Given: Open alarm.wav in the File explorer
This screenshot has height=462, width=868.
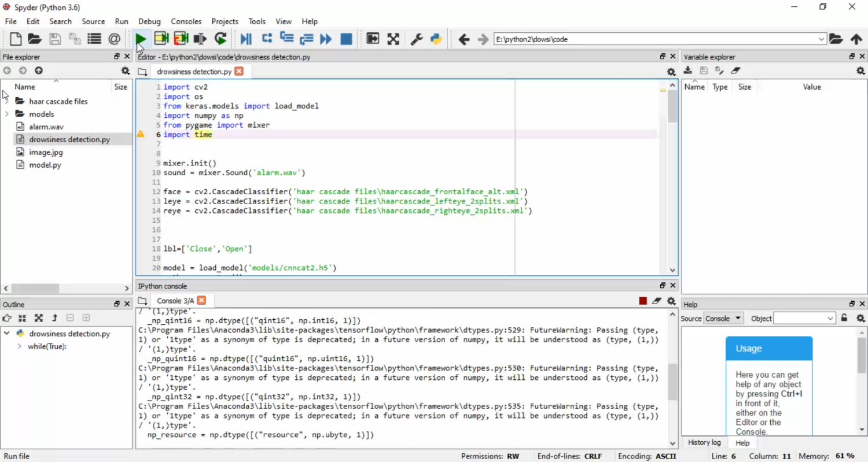Looking at the screenshot, I should pos(46,127).
